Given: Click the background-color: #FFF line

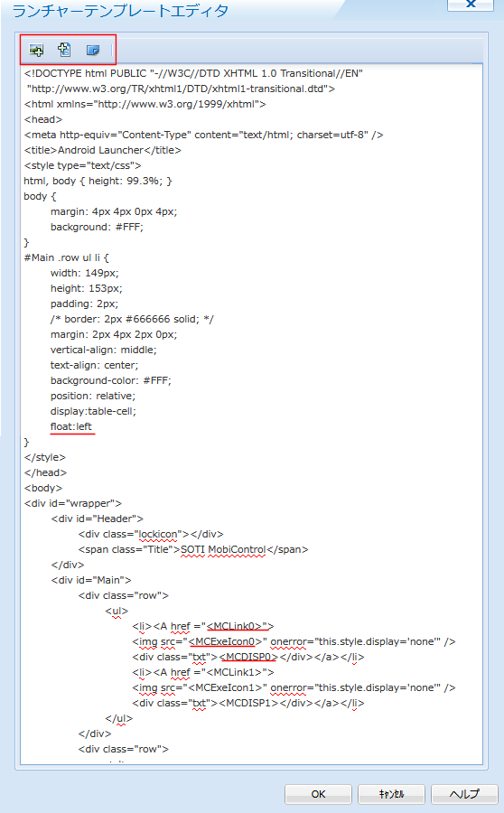Looking at the screenshot, I should click(x=110, y=380).
